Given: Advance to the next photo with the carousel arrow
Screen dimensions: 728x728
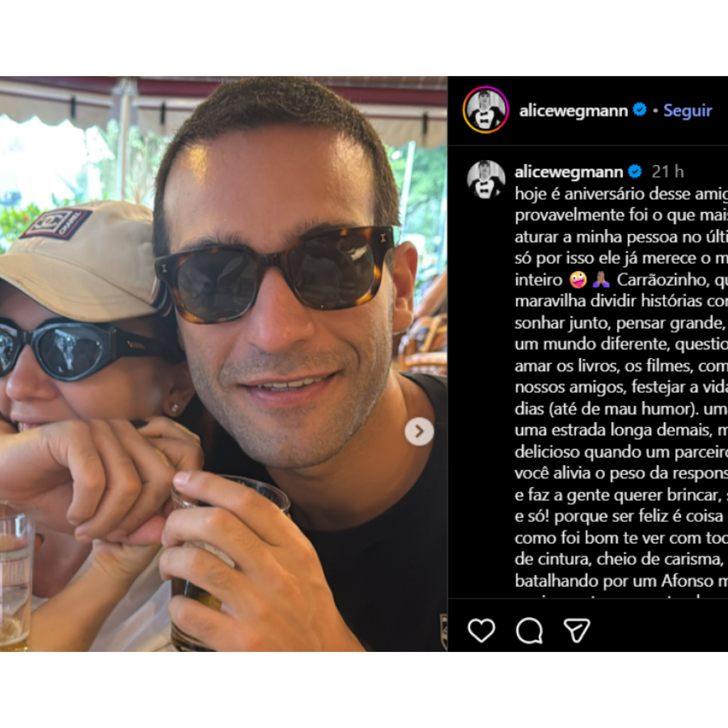Looking at the screenshot, I should [x=419, y=432].
